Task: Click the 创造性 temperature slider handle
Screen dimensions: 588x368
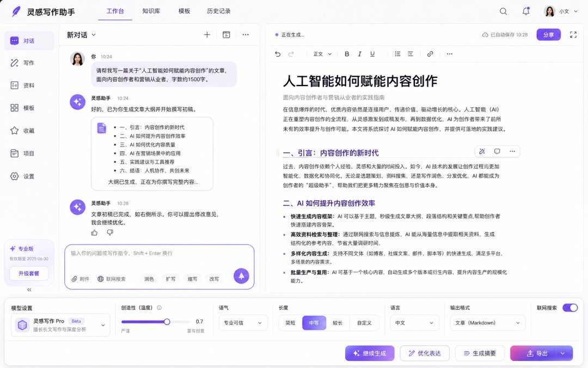Action: coord(167,322)
